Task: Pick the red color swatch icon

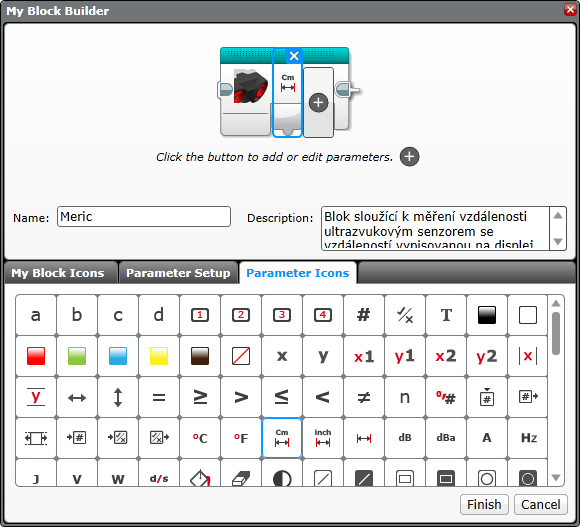Action: tap(36, 356)
